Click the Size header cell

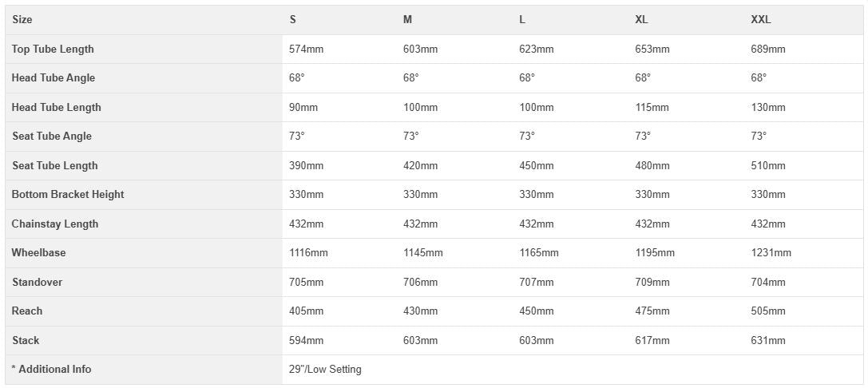[22, 20]
